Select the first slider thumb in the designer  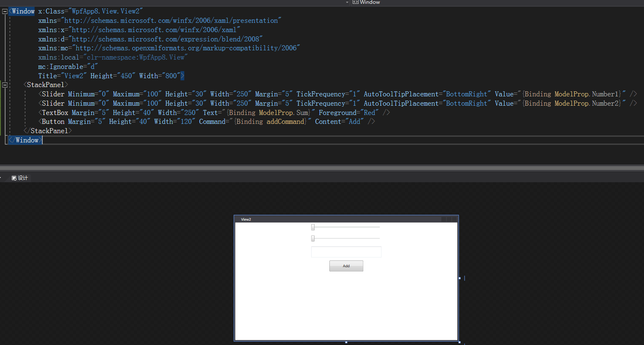[x=313, y=227]
